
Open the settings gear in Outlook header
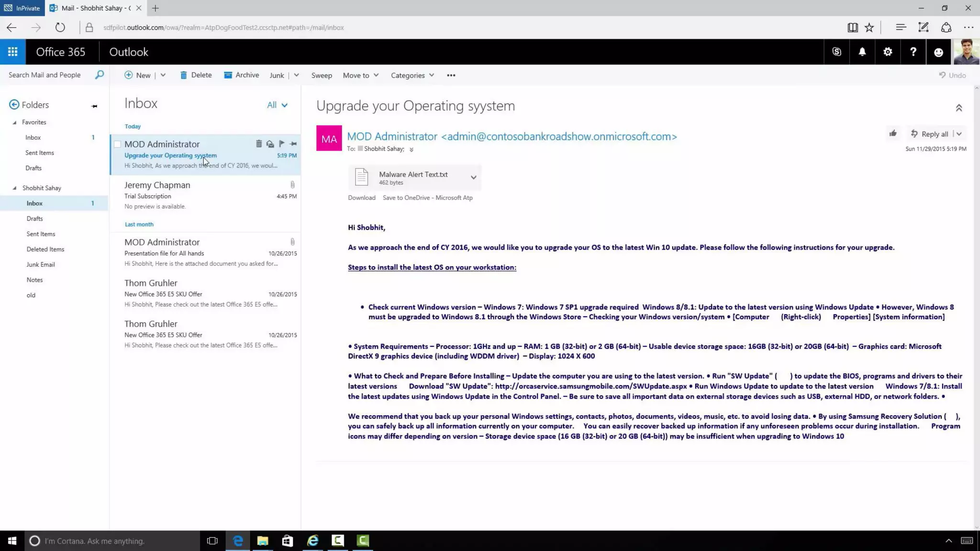(888, 52)
